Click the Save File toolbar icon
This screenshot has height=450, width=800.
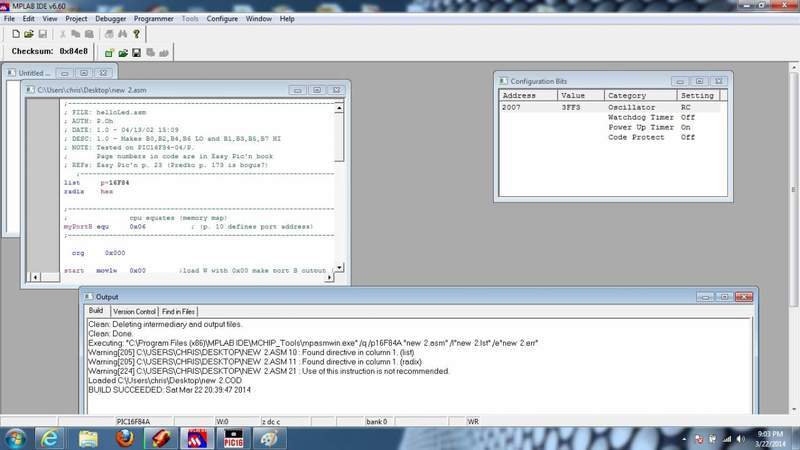click(x=43, y=34)
